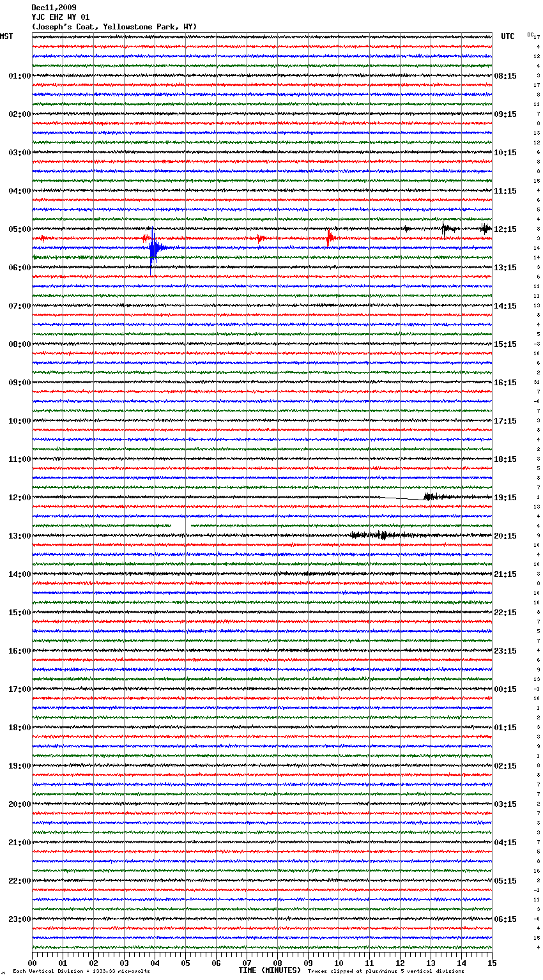
Task: Select the 13:00 MST hour label
Action: (x=19, y=536)
